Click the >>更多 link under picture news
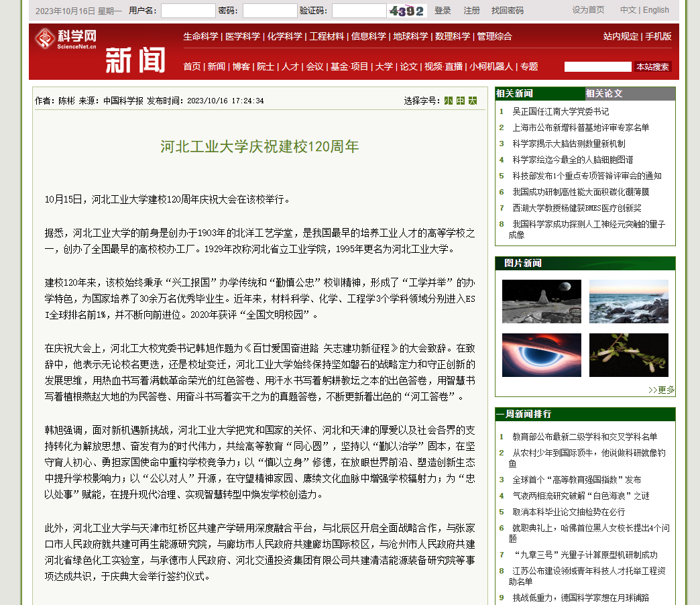The width and height of the screenshot is (700, 605). [661, 390]
